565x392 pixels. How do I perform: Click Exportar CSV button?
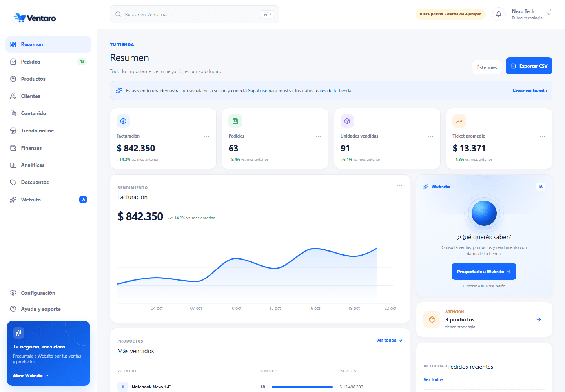529,66
